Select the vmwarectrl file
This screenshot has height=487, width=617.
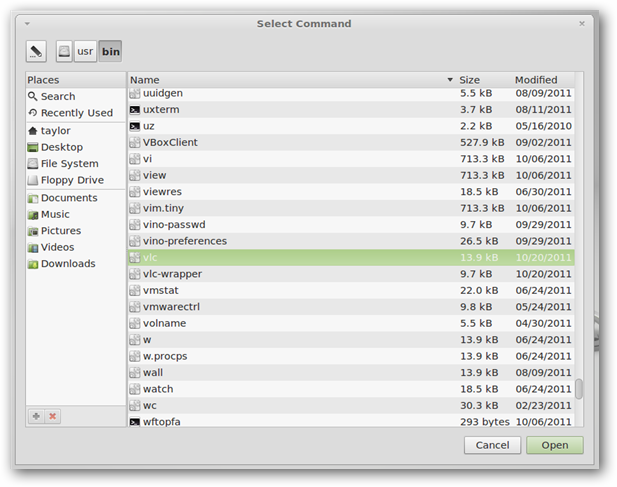351,307
